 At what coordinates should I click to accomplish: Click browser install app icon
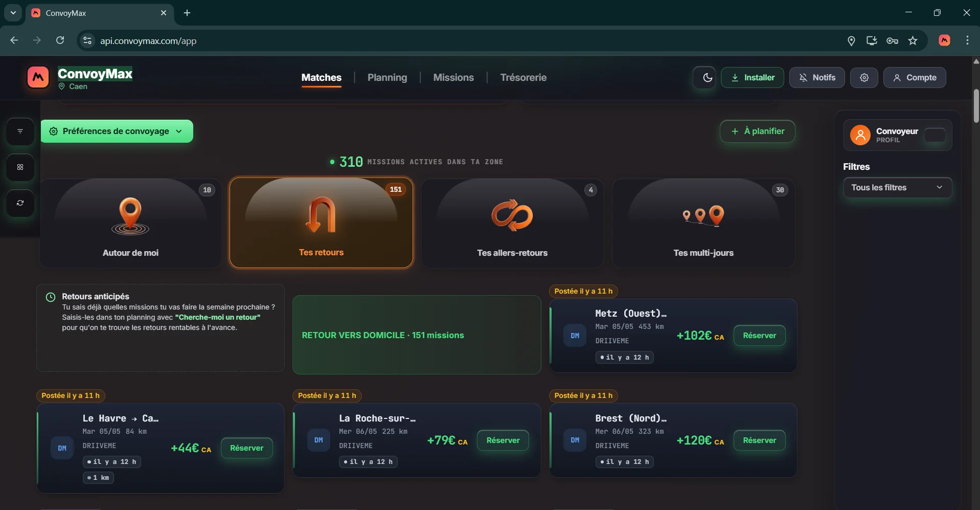872,41
